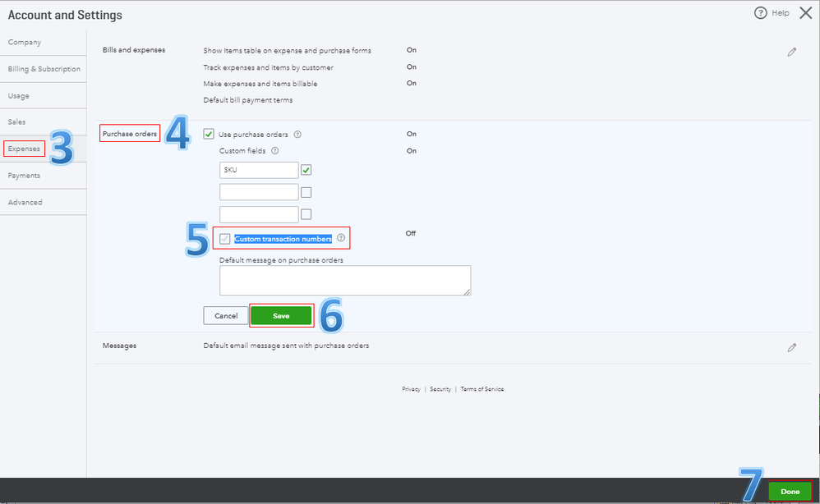Click the Help question mark icon
Image resolution: width=820 pixels, height=504 pixels.
coord(760,13)
